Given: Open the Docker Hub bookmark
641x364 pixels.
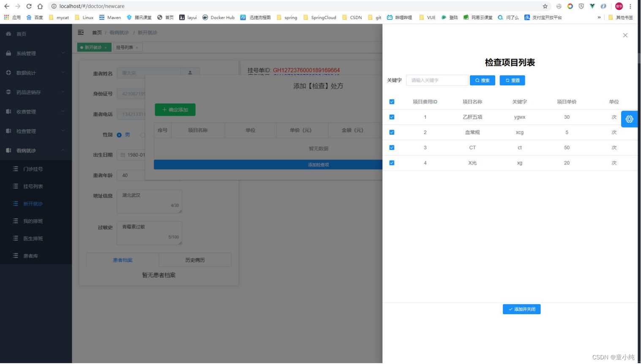Looking at the screenshot, I should [218, 17].
